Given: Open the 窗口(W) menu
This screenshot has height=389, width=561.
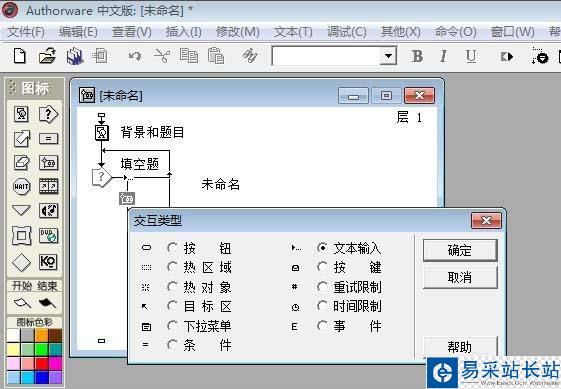Looking at the screenshot, I should pyautogui.click(x=512, y=32).
